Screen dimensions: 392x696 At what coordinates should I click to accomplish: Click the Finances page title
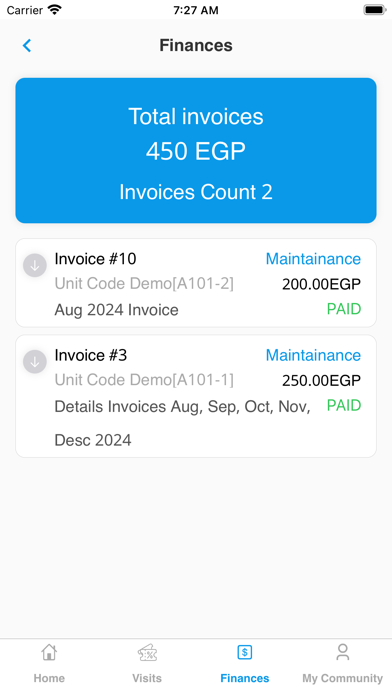click(x=196, y=45)
